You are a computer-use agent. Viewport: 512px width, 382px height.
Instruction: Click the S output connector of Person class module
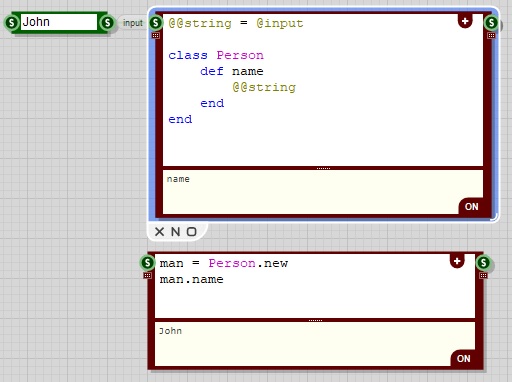tap(491, 23)
